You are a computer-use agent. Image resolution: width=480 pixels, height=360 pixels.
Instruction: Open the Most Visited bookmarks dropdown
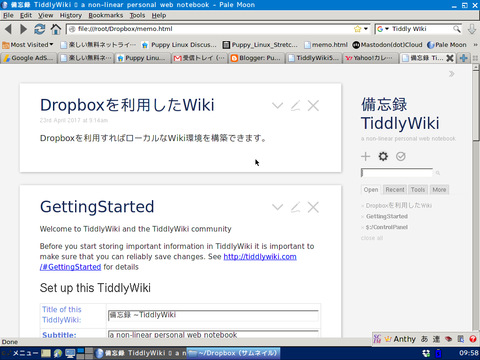28,45
